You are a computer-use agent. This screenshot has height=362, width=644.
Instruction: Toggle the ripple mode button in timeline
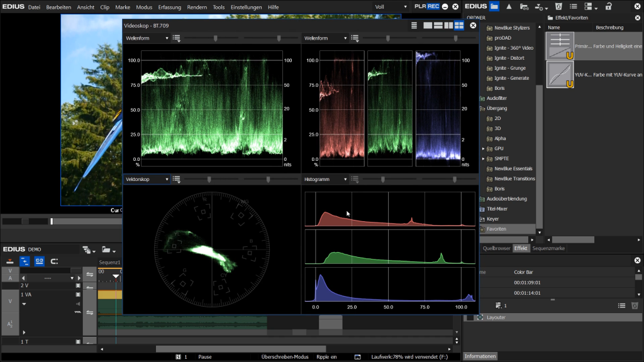25,261
